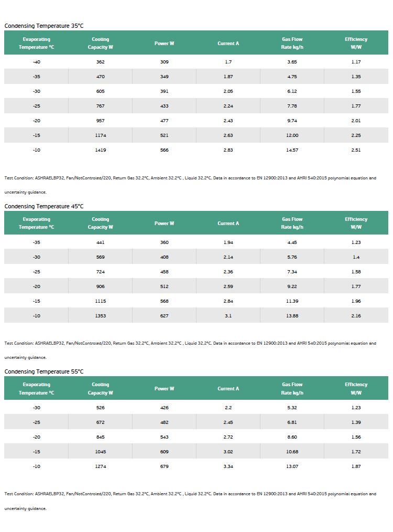The image size is (393, 532).
Task: Click the Condensing Temperature 45°C heading
Action: 43,206
